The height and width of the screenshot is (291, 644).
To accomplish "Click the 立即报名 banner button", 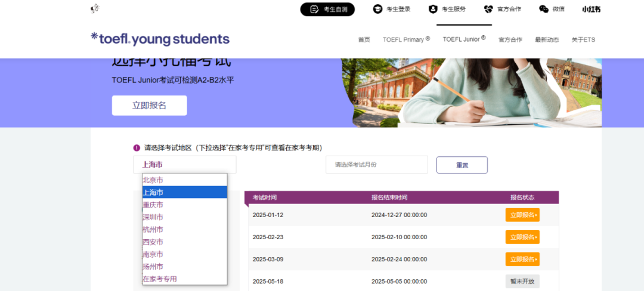I will click(x=150, y=106).
